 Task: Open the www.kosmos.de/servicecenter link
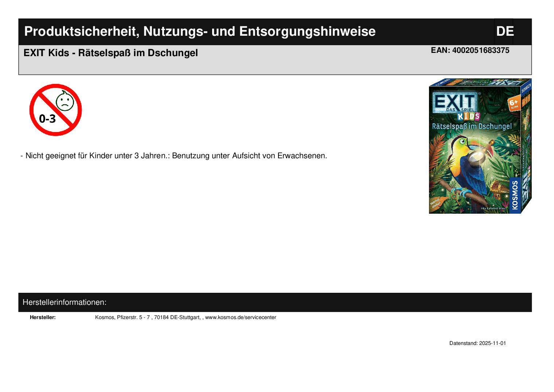[241, 318]
